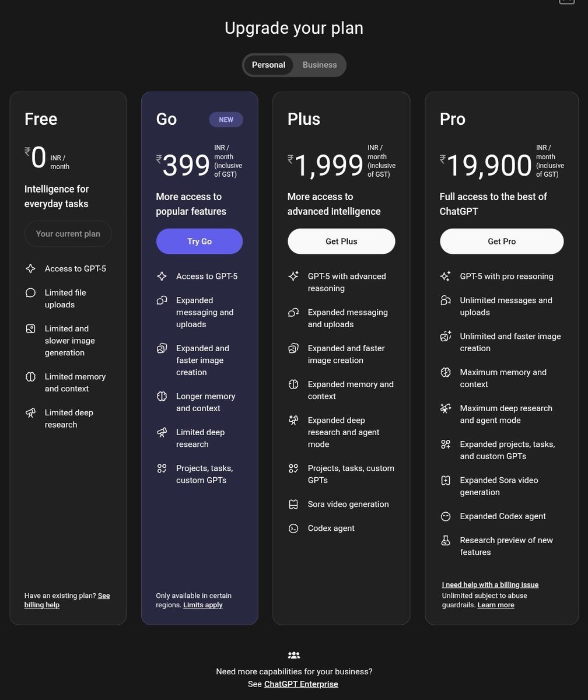Open the ChatGPT Enterprise link

301,684
